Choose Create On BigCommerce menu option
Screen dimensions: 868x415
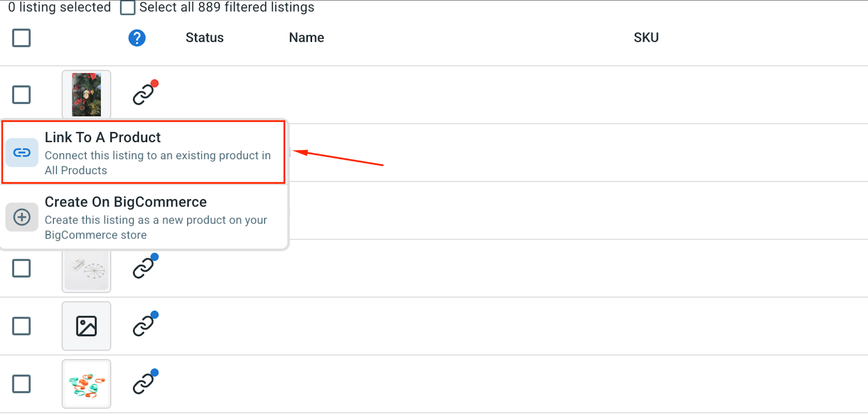coord(144,217)
